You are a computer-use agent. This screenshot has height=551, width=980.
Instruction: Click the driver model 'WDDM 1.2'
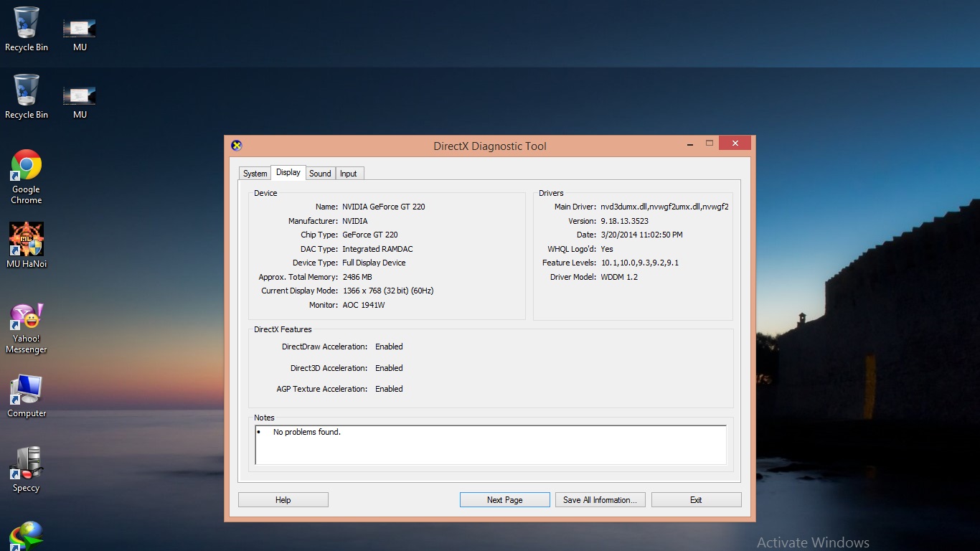click(619, 277)
